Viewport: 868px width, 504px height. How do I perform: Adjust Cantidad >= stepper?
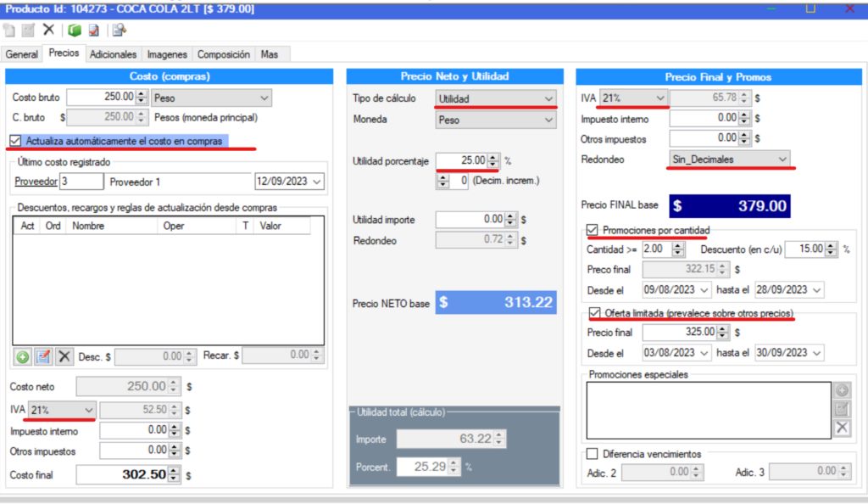[x=678, y=249]
